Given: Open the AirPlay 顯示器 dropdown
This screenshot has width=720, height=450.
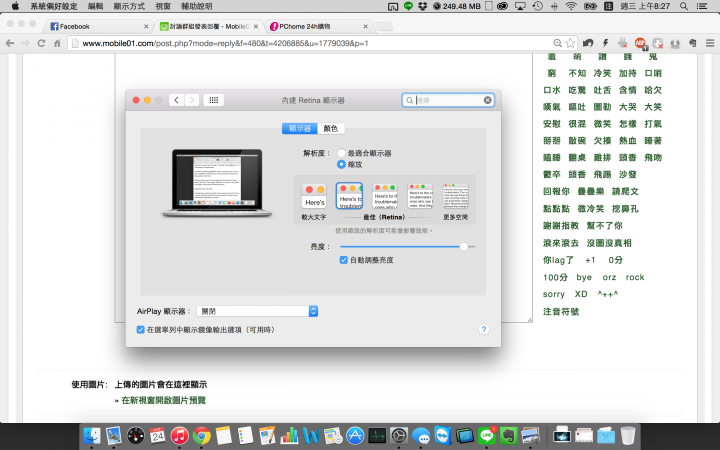Looking at the screenshot, I should [x=257, y=311].
